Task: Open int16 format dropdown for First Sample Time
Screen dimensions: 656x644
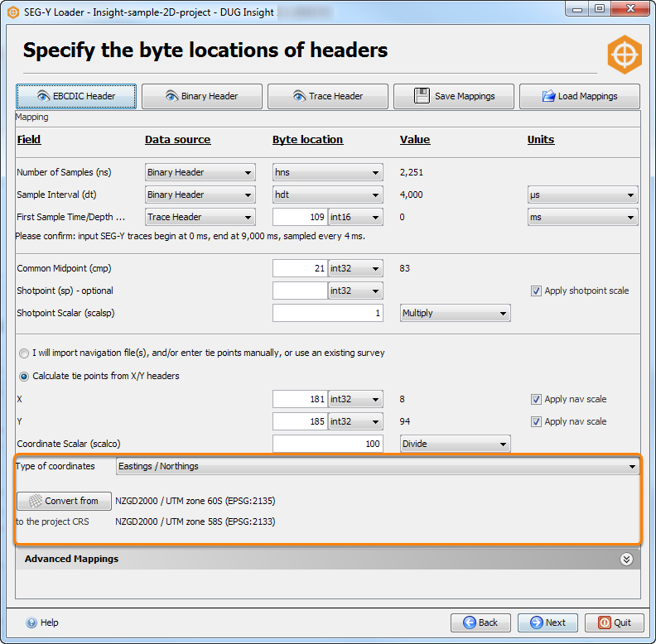Action: (x=355, y=217)
